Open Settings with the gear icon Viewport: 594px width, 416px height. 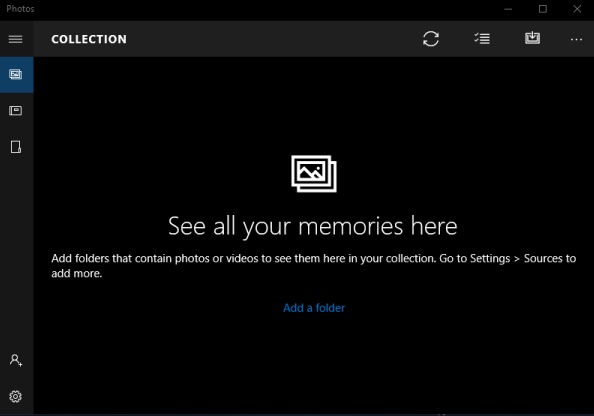[16, 397]
